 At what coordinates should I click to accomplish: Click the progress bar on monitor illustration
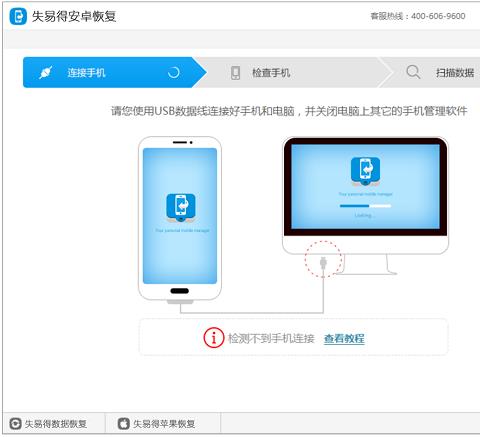(x=365, y=206)
